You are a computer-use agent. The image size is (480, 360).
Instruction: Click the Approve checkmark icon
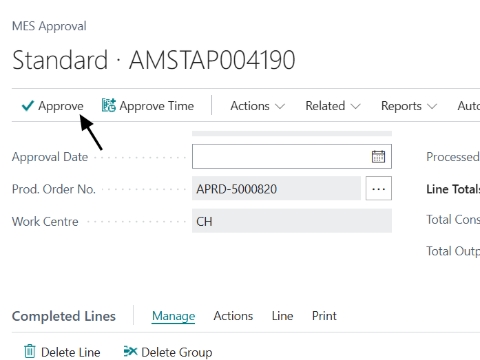(x=28, y=106)
